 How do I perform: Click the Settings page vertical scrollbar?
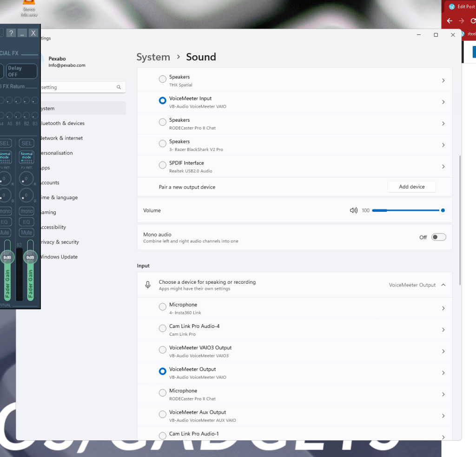pyautogui.click(x=460, y=221)
